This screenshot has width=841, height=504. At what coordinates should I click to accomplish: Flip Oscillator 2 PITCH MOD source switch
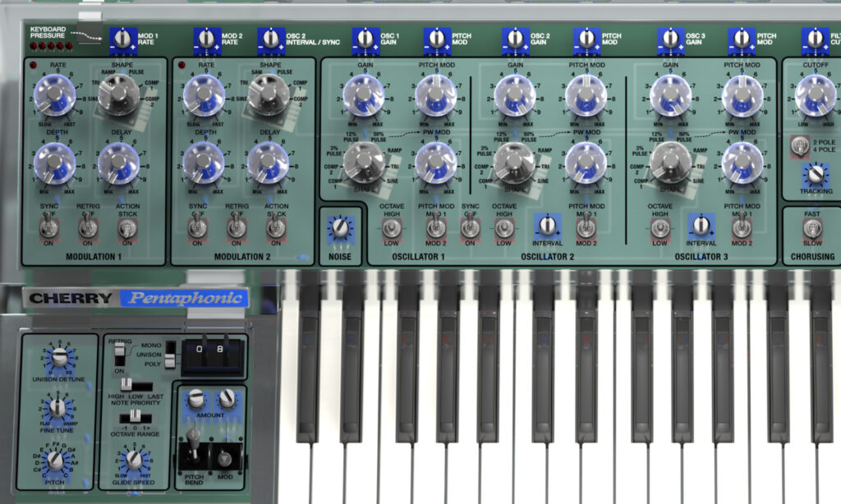pyautogui.click(x=586, y=227)
